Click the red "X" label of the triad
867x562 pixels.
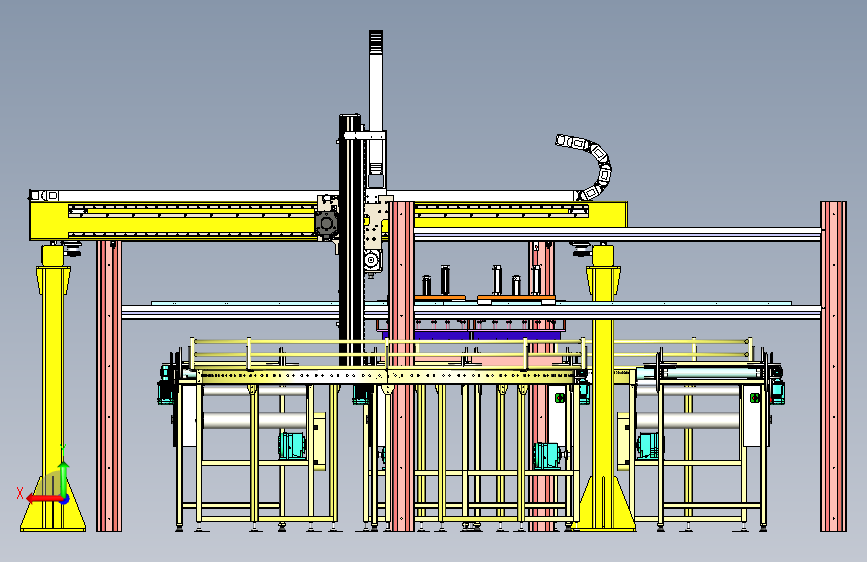point(20,493)
